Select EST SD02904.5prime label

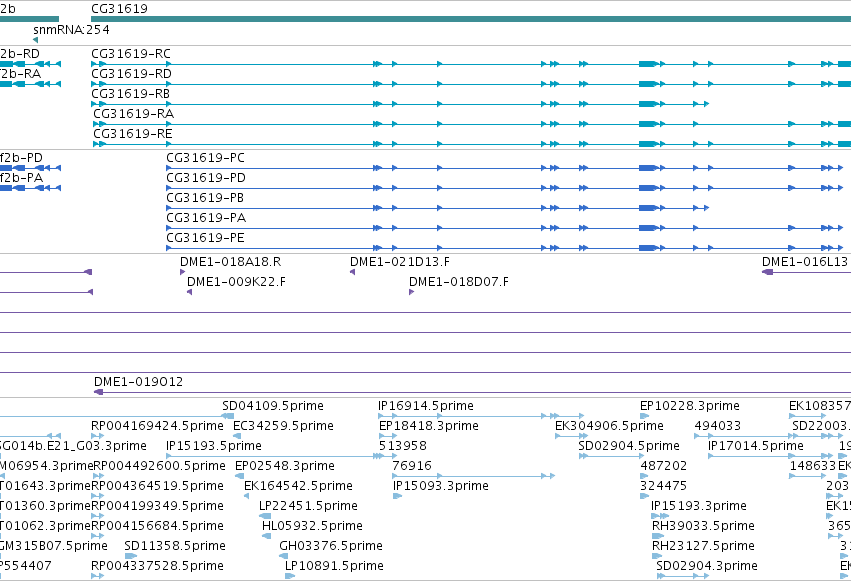[x=629, y=446]
